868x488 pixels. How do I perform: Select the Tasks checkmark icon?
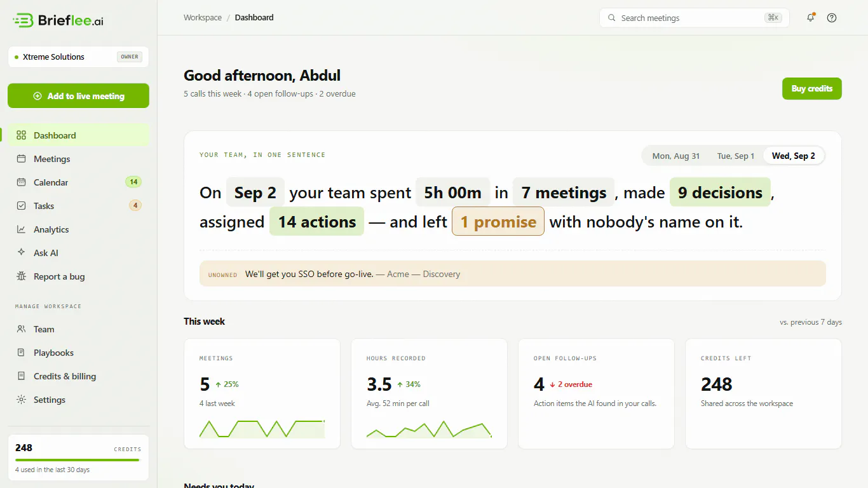click(22, 206)
